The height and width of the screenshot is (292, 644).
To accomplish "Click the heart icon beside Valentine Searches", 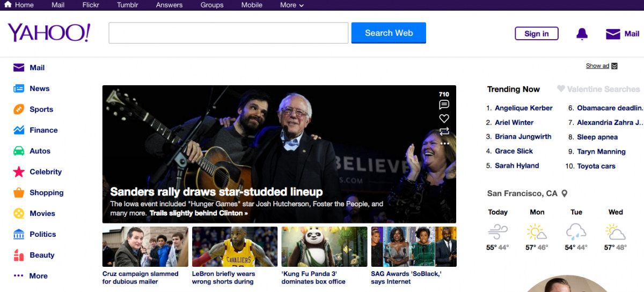I will point(561,89).
